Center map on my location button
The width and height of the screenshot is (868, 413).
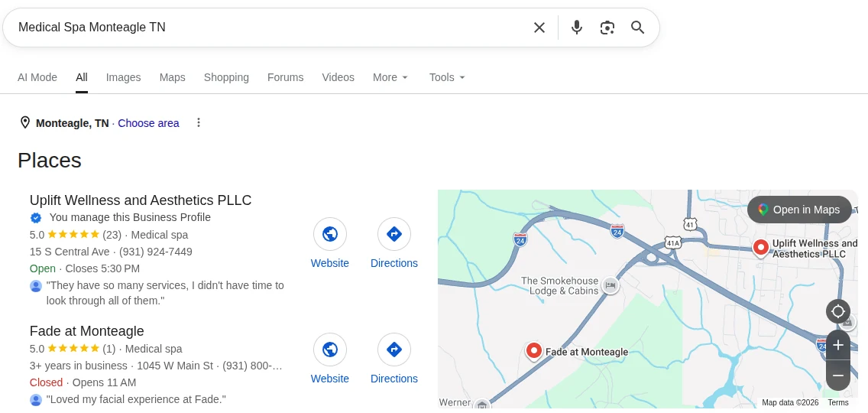838,311
